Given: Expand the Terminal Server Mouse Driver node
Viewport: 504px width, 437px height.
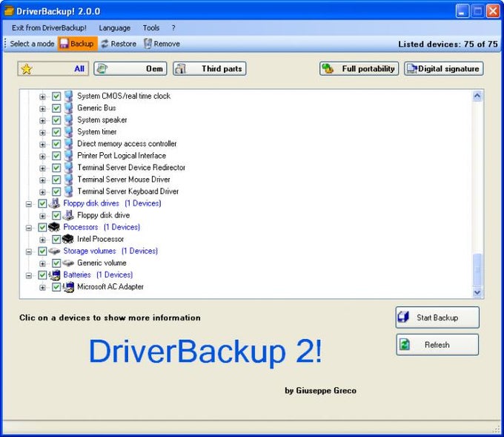Looking at the screenshot, I should click(42, 180).
